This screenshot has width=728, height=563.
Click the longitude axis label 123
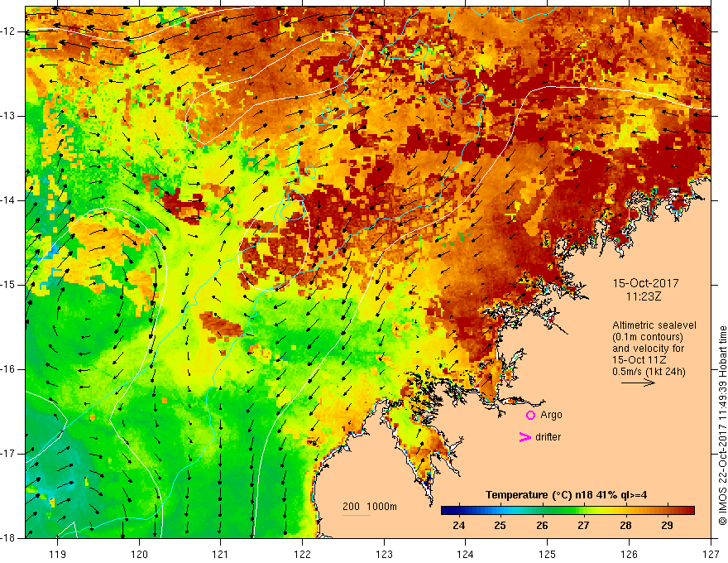coord(384,554)
